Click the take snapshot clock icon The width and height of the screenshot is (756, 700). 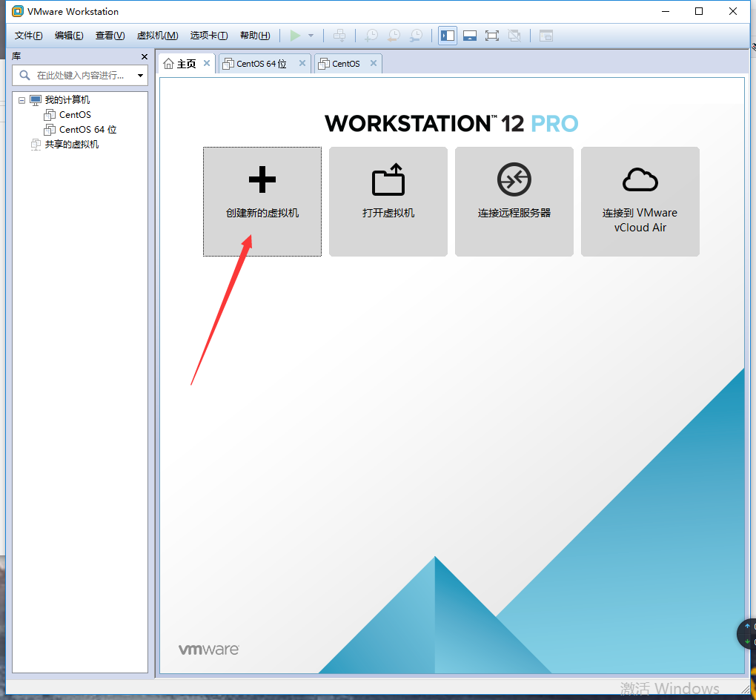tap(371, 36)
